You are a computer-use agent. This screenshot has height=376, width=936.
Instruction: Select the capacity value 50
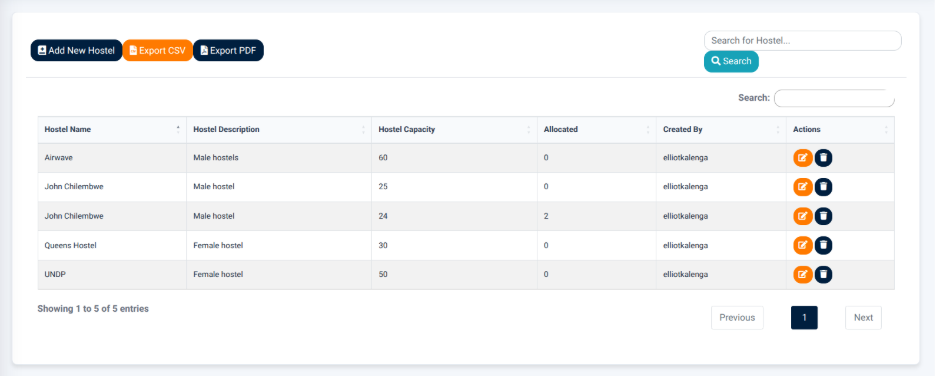(x=383, y=275)
